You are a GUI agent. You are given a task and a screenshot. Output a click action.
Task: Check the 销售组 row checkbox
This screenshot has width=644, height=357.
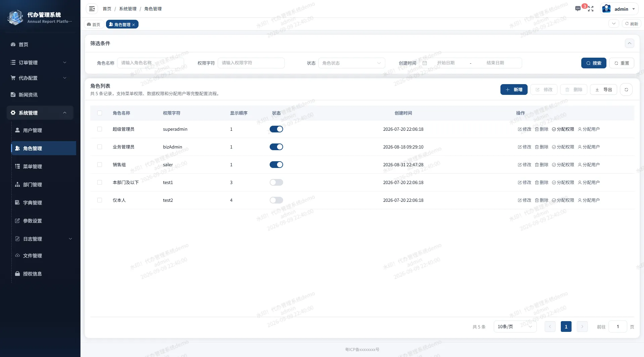point(100,165)
